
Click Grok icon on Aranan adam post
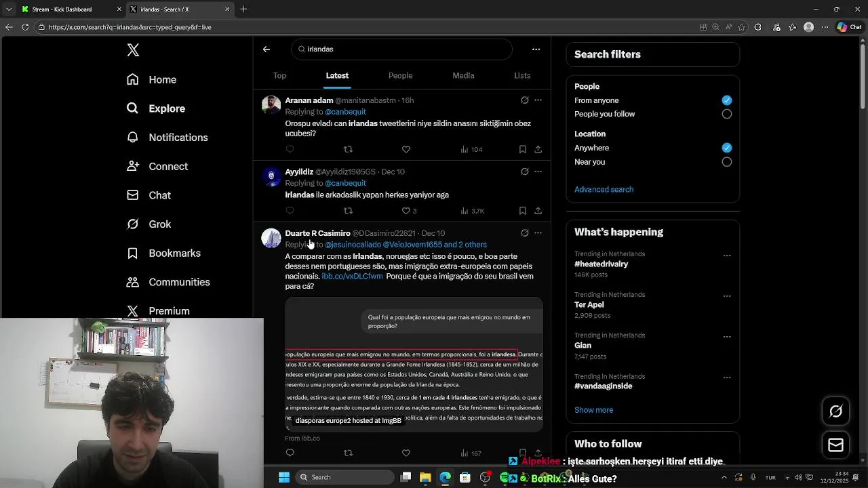pyautogui.click(x=525, y=100)
